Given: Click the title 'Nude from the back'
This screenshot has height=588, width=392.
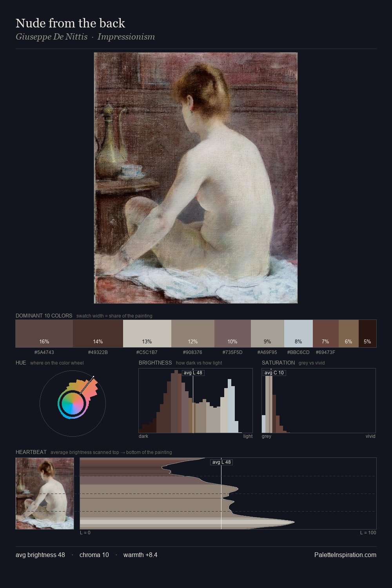Looking at the screenshot, I should (x=70, y=23).
